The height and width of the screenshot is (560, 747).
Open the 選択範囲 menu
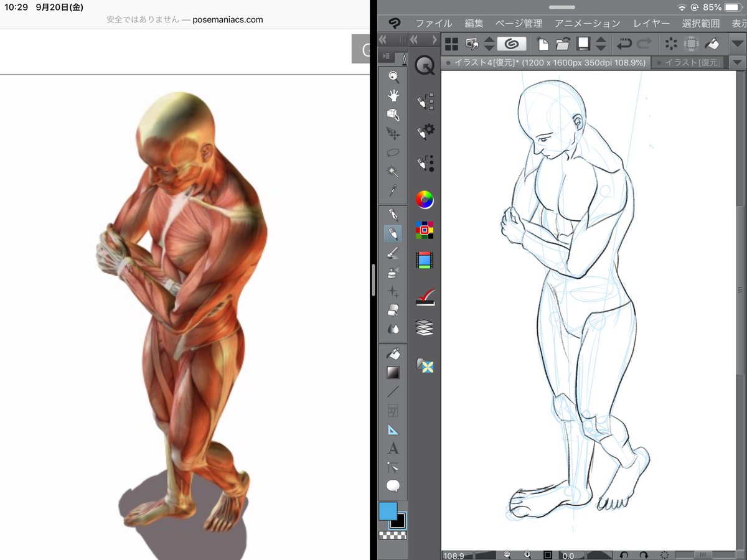pos(701,24)
